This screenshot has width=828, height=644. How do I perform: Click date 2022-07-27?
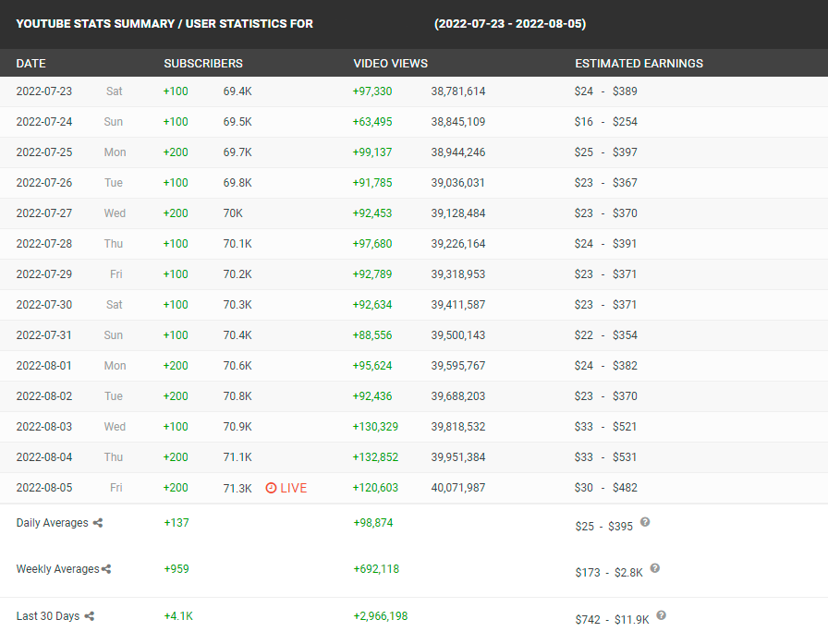[x=44, y=213]
